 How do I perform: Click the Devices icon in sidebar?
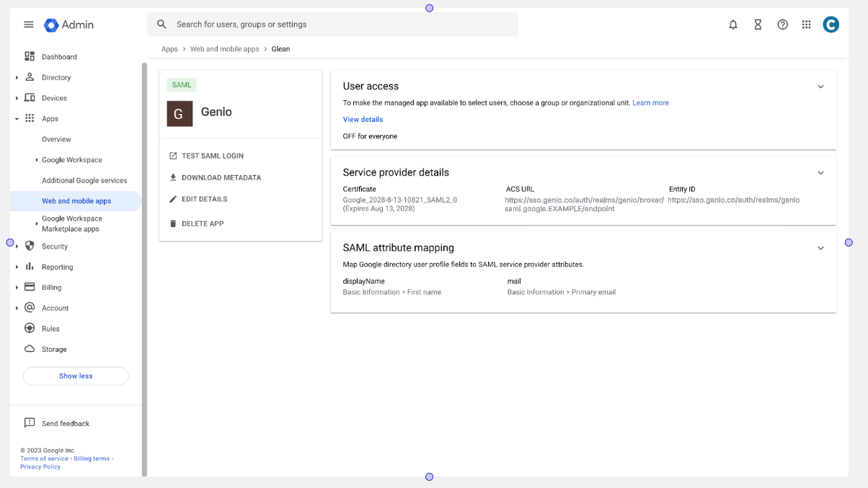pos(30,98)
